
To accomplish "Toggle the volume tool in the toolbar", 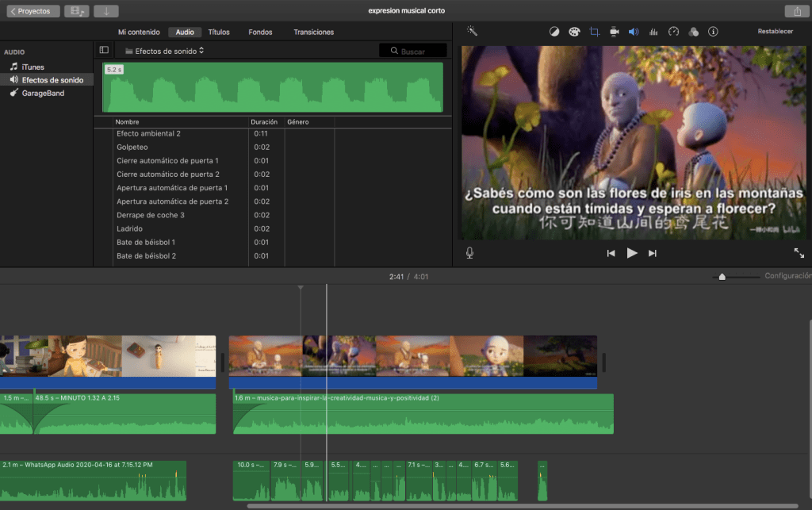I will [634, 32].
